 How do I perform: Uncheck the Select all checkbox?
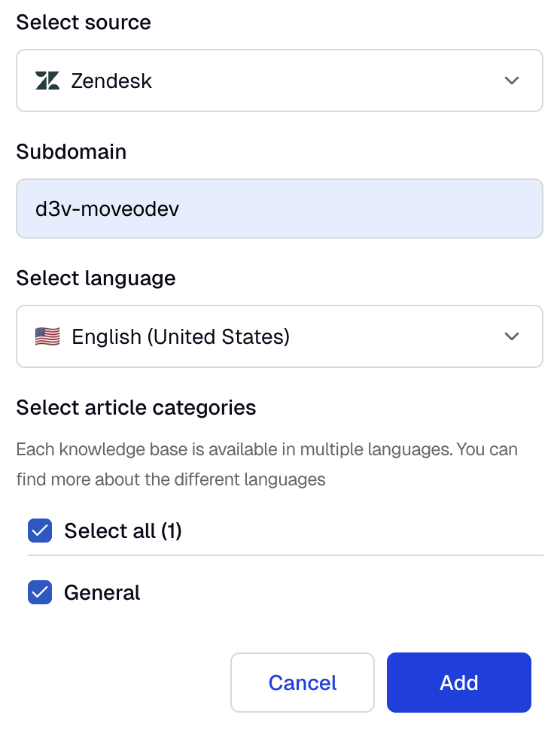pyautogui.click(x=40, y=531)
